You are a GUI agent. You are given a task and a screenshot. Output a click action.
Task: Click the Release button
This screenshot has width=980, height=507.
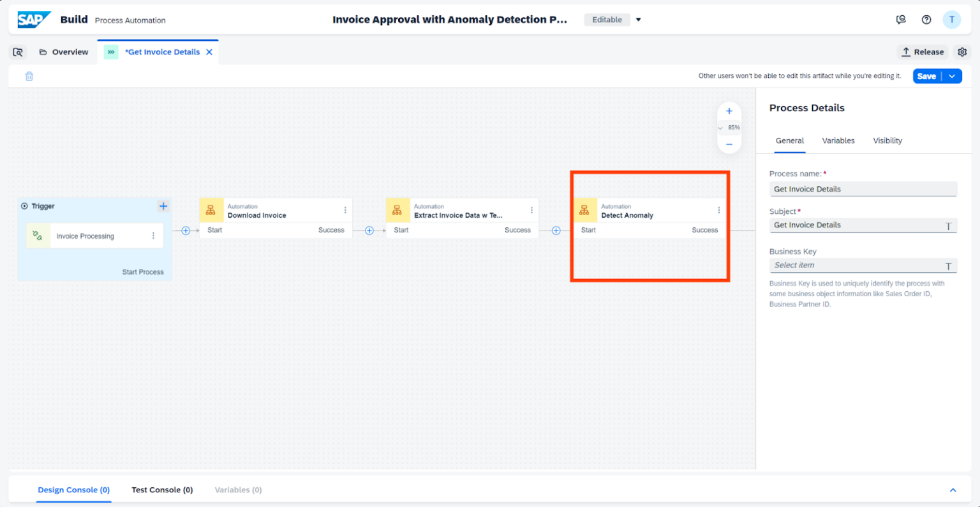coord(922,52)
